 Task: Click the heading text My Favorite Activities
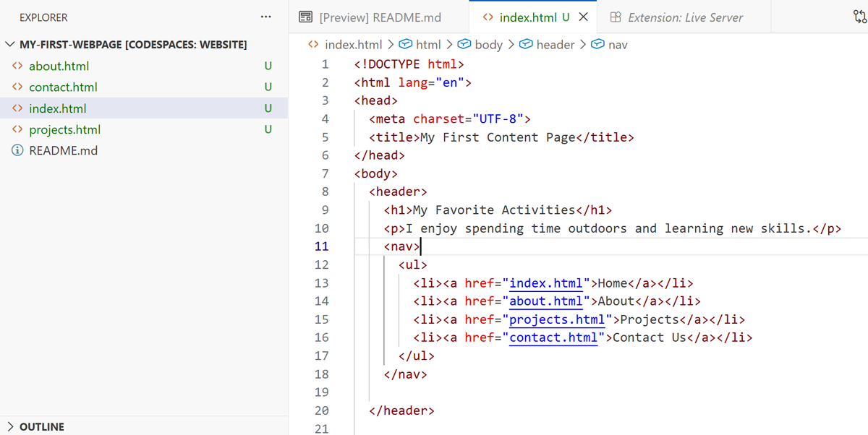[494, 210]
